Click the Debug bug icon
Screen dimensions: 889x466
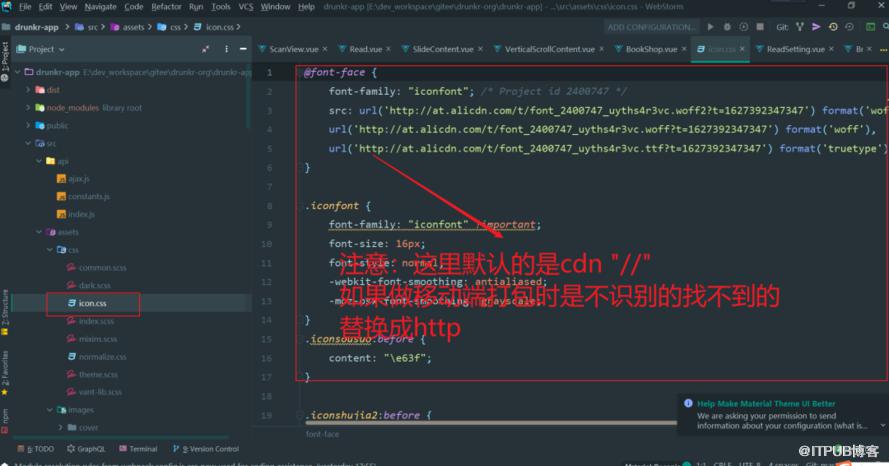727,27
